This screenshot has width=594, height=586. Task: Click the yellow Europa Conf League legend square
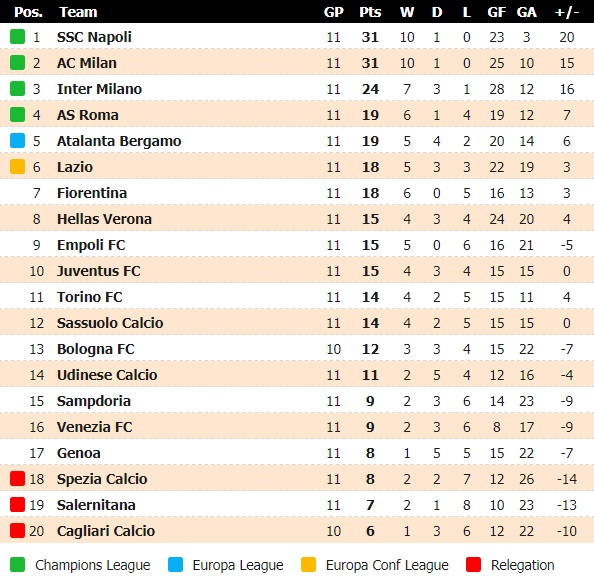(x=308, y=564)
